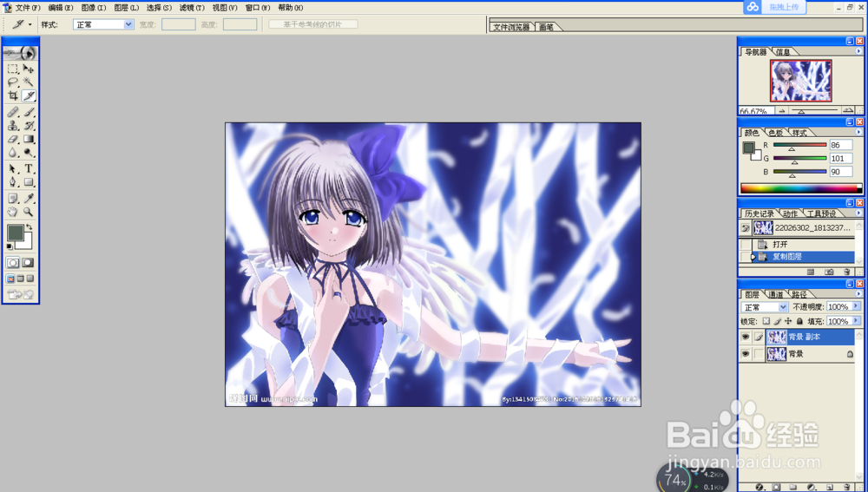Viewport: 868px width, 492px height.
Task: Select the Gradient tool
Action: point(29,139)
